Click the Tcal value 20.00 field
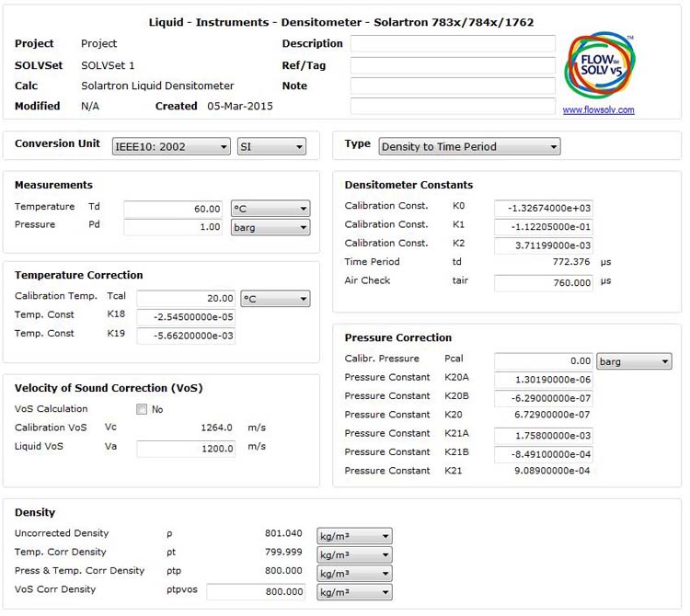 tap(186, 299)
